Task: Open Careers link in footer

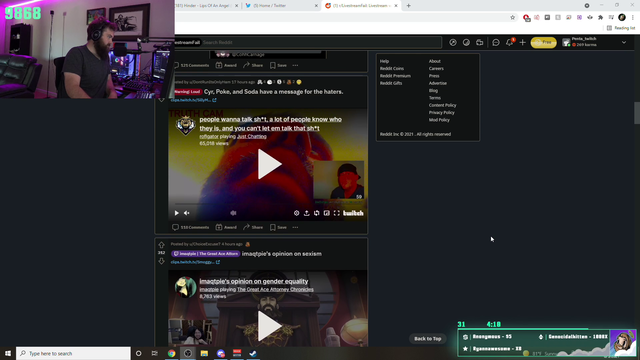Action: [436, 69]
